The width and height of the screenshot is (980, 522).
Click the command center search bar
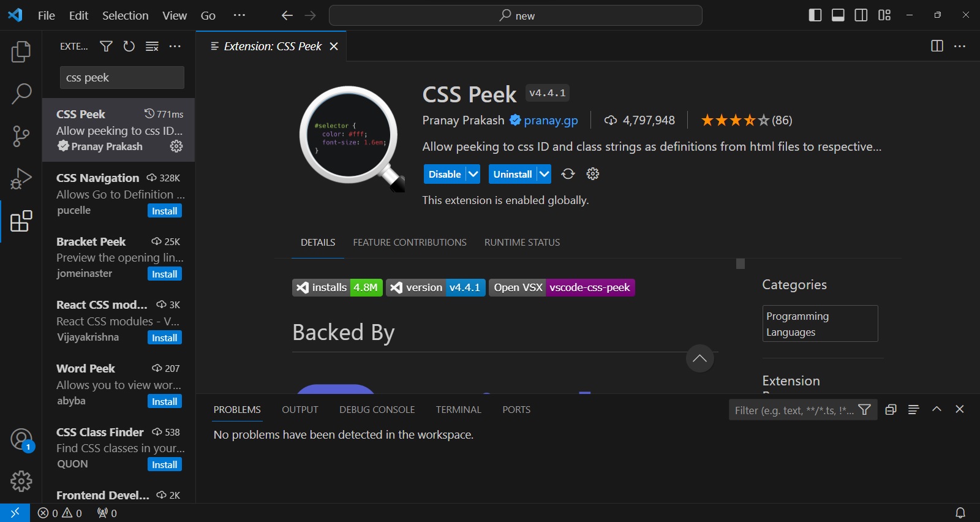pyautogui.click(x=516, y=15)
